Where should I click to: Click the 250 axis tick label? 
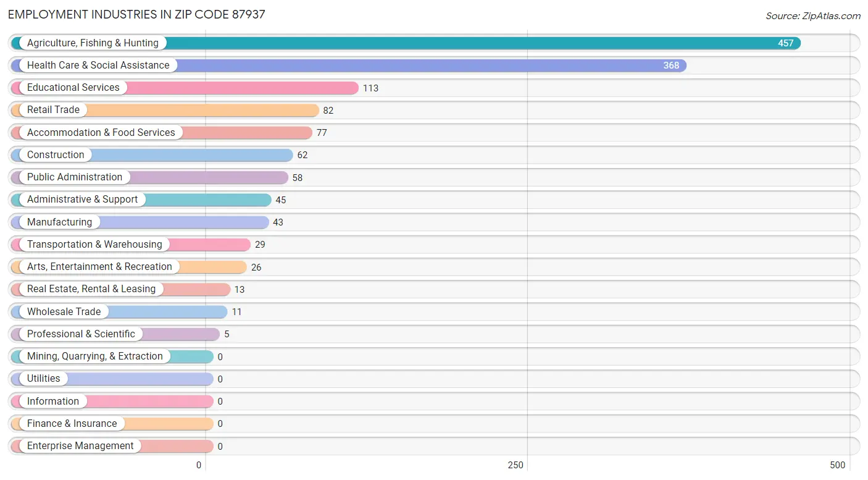click(515, 465)
